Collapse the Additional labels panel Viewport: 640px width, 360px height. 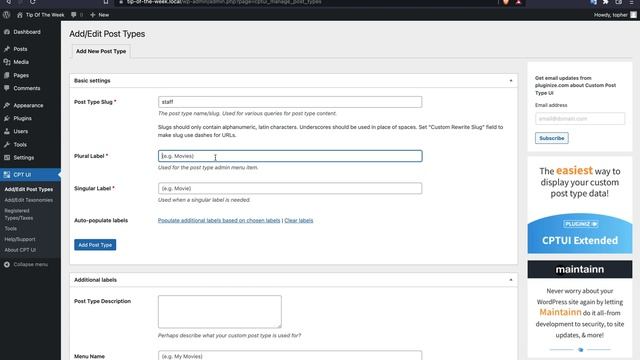pyautogui.click(x=511, y=280)
